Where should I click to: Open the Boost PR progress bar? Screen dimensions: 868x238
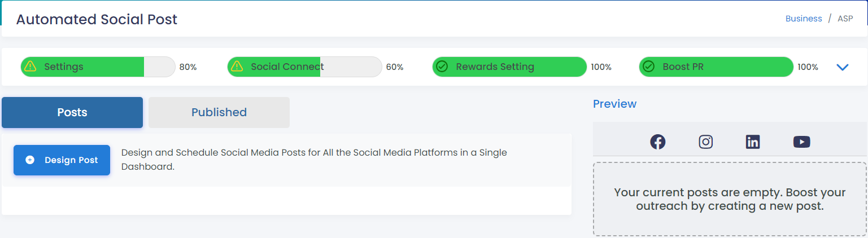716,67
